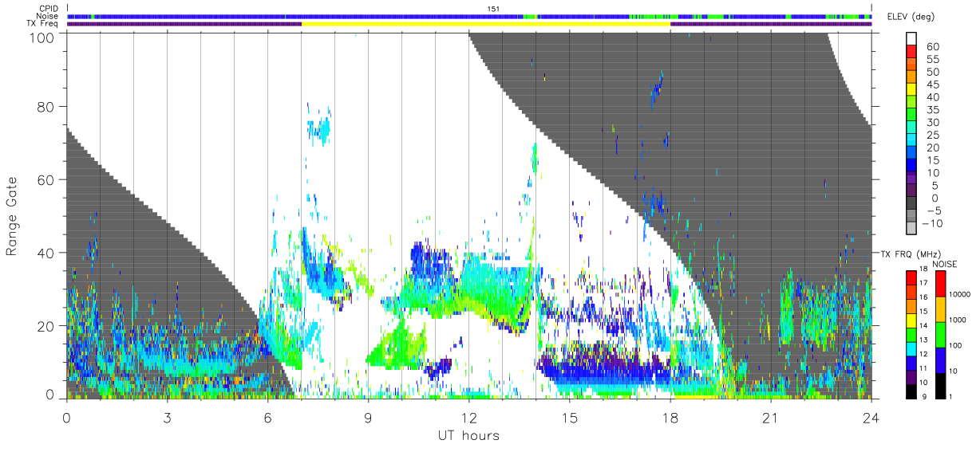Click NOISE legend value '1'
Screen dimensions: 980x452
coord(952,397)
